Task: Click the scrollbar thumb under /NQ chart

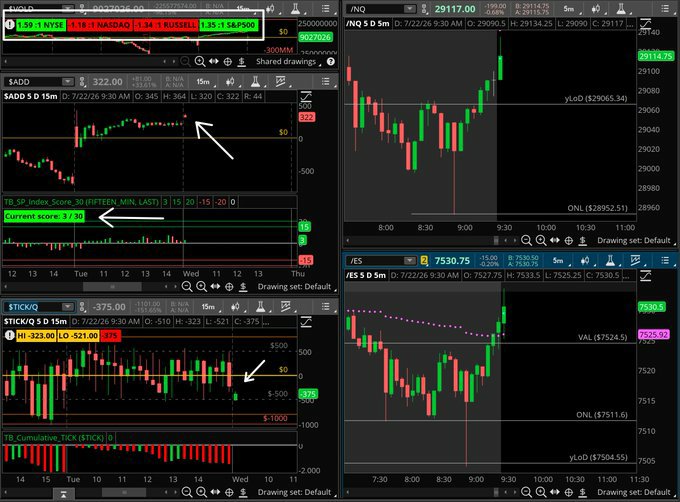Action: (496, 240)
